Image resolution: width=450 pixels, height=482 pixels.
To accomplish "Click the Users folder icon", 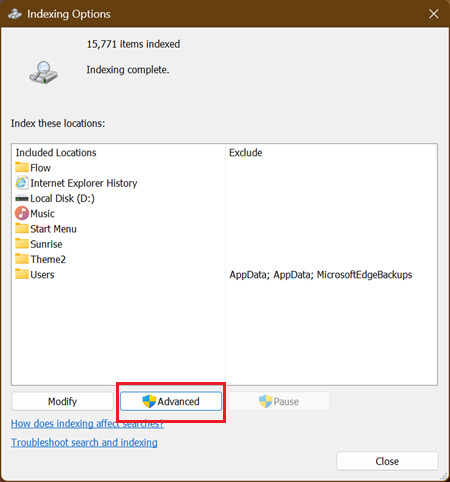I will (x=22, y=274).
